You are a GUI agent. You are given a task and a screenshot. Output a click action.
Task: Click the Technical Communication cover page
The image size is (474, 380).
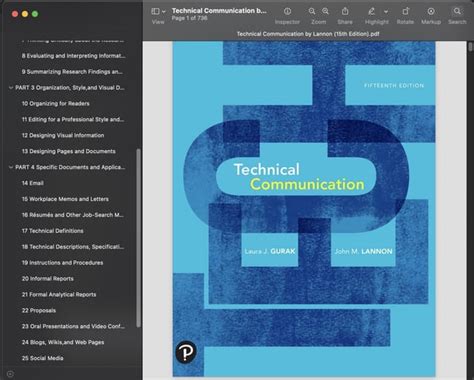click(304, 209)
